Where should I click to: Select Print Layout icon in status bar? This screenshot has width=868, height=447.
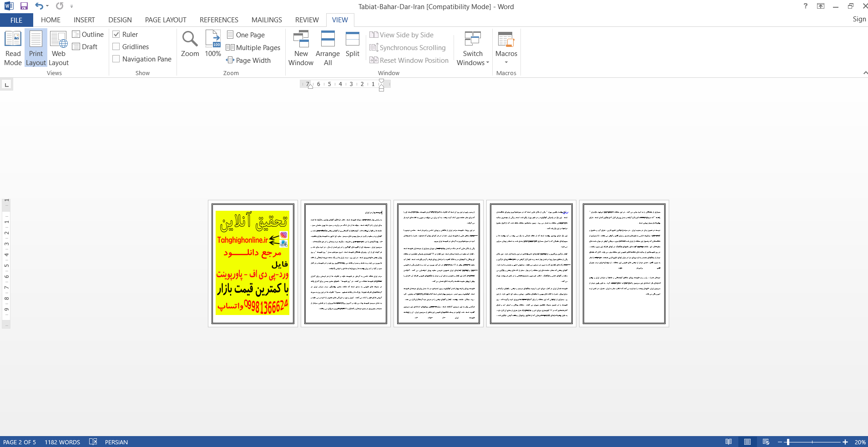[747, 442]
